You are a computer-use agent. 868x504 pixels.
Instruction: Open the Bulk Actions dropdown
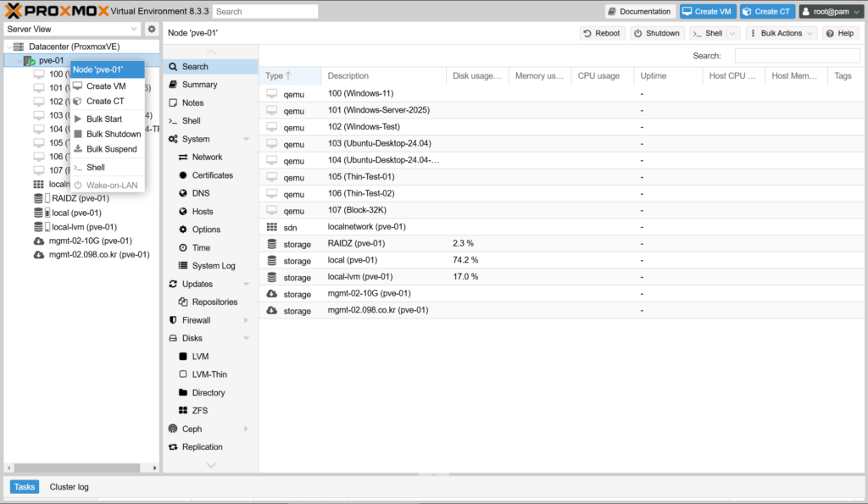pos(782,33)
